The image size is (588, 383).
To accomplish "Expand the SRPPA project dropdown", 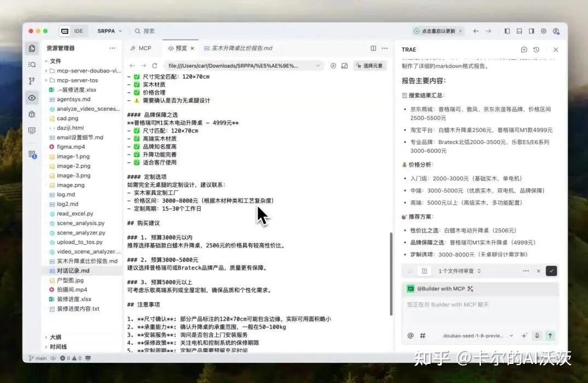I will (109, 31).
